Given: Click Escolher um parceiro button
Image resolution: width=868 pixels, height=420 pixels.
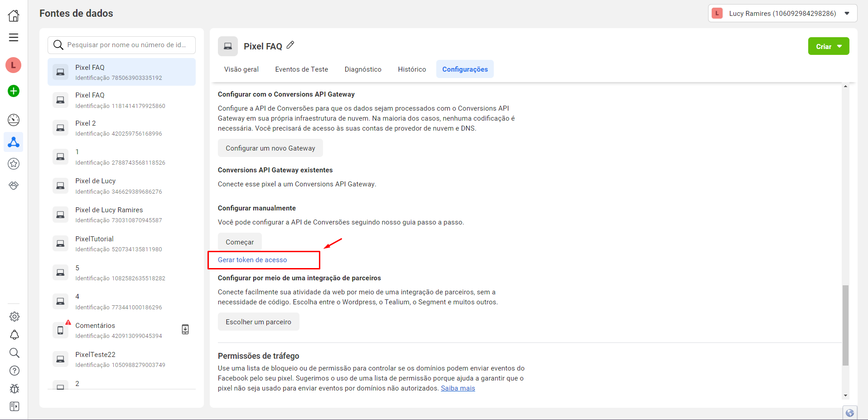Looking at the screenshot, I should click(258, 322).
